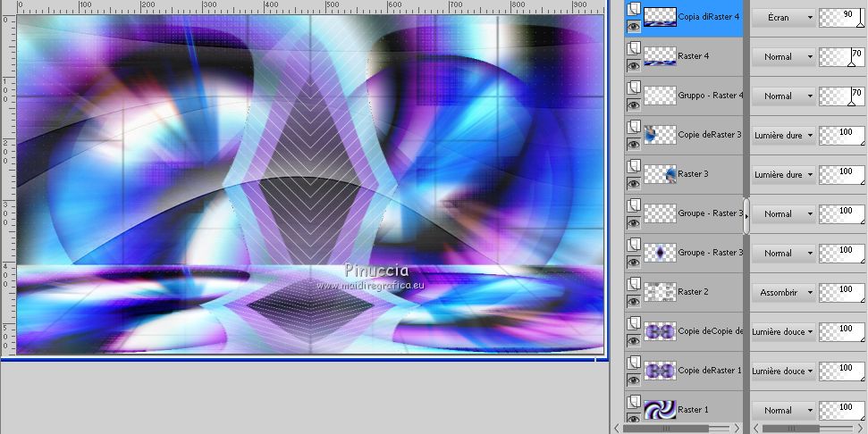Click the layer type icon for Copie deRaster 3
The height and width of the screenshot is (434, 868).
coord(634,127)
